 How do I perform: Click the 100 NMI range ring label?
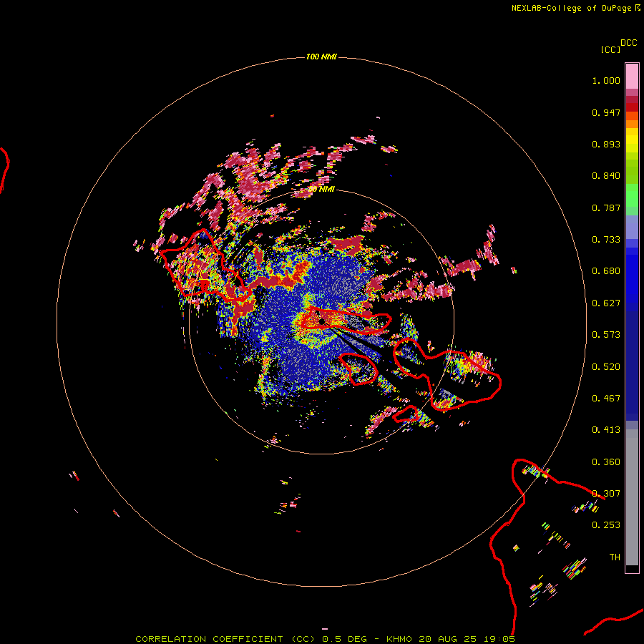point(321,57)
